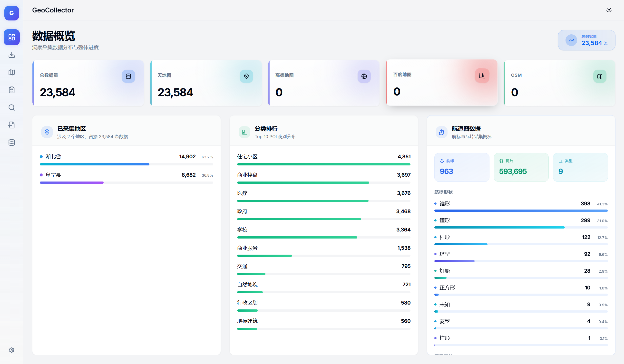624x364 pixels.
Task: Open the database sidebar icon
Action: pyautogui.click(x=12, y=143)
